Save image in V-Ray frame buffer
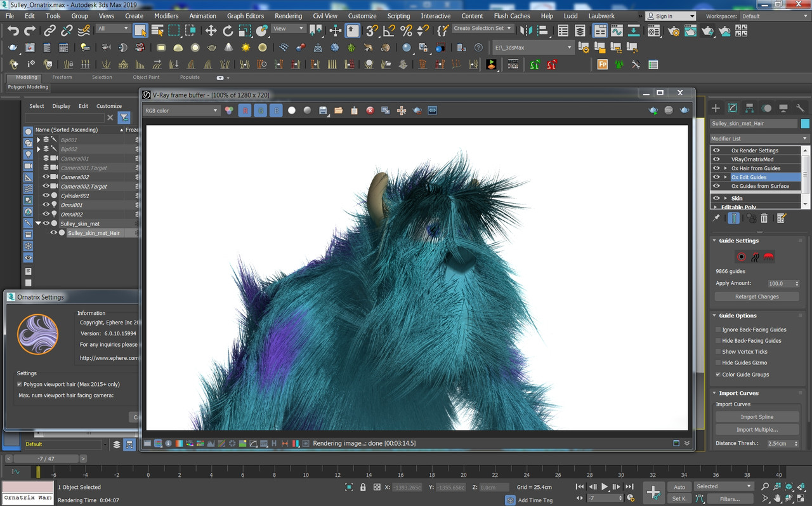812x506 pixels. click(x=323, y=110)
